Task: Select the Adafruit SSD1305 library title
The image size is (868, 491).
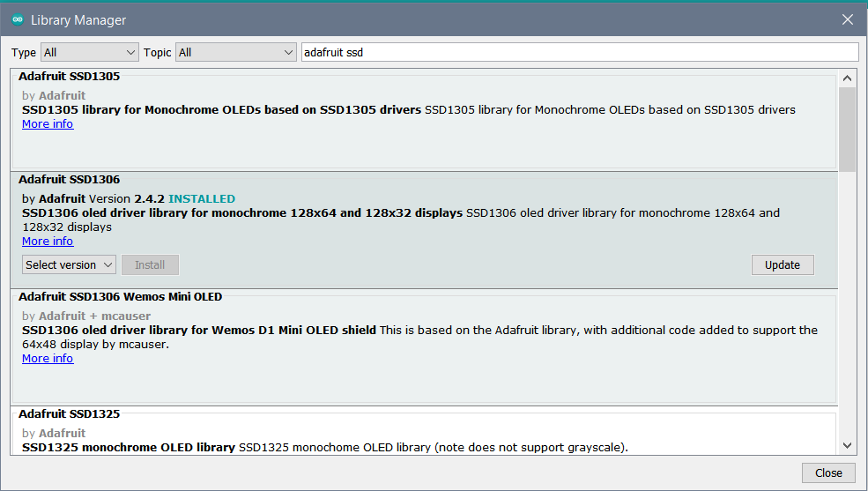Action: point(70,77)
